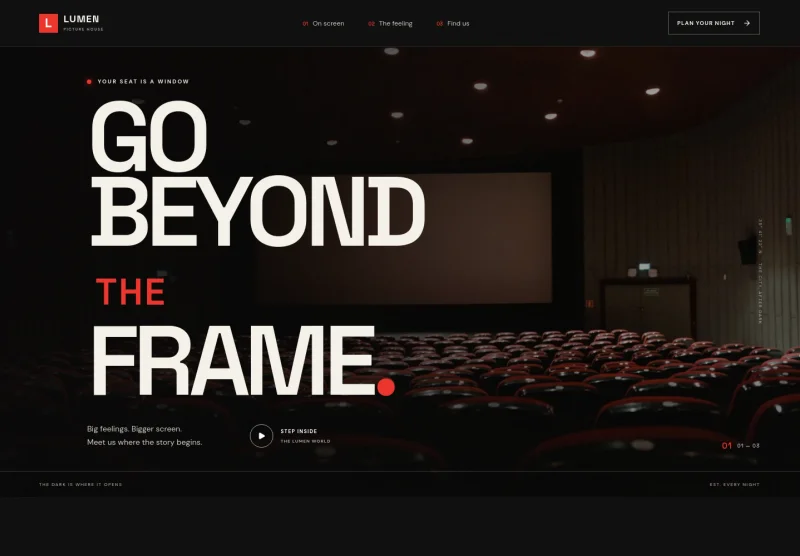Click PICTURE HOUSE subtitle under logo

(x=83, y=30)
